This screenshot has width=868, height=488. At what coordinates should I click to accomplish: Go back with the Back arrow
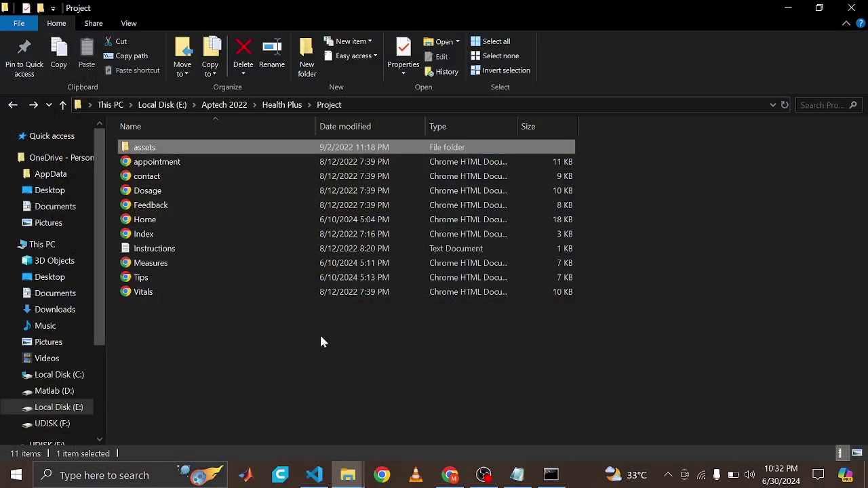pyautogui.click(x=12, y=104)
